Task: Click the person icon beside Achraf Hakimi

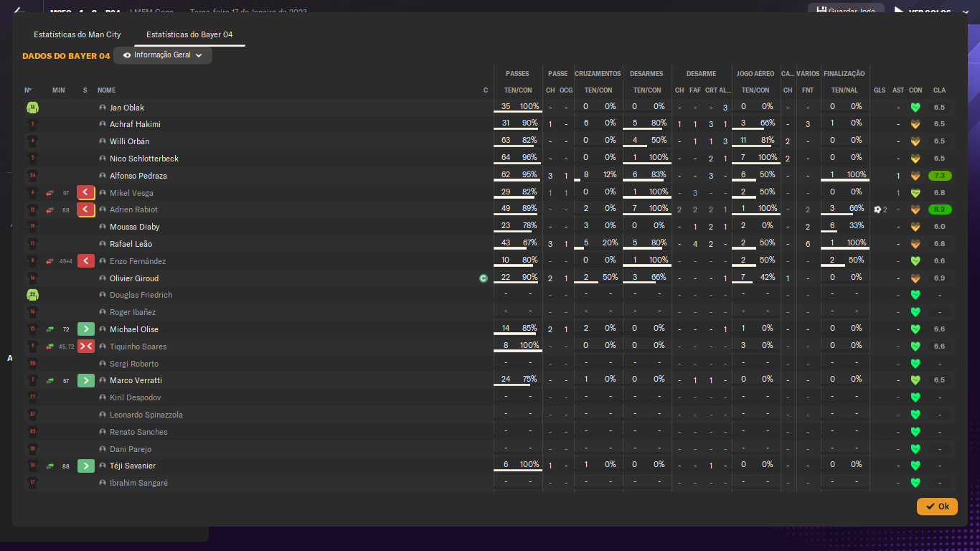Action: pyautogui.click(x=103, y=124)
